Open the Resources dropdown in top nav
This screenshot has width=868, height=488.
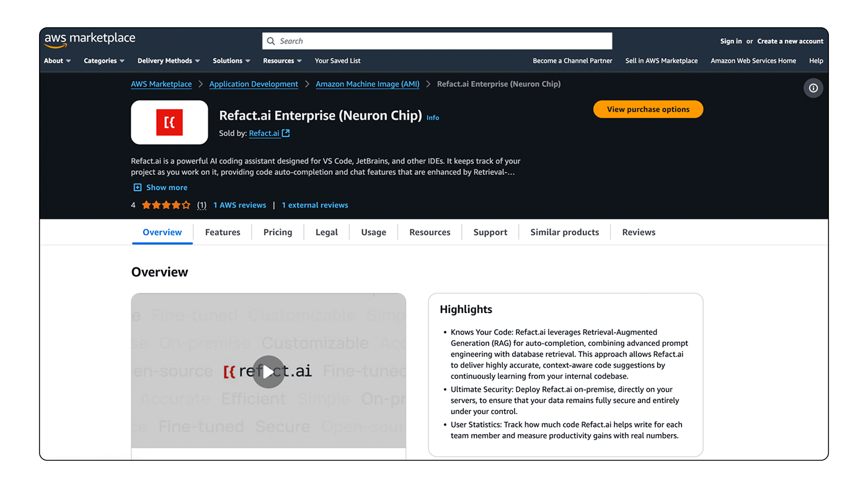282,61
